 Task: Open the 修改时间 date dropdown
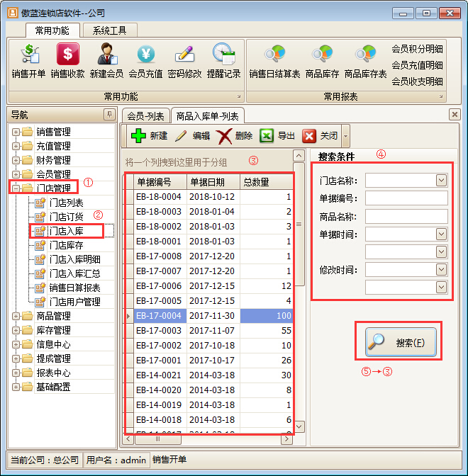[x=441, y=269]
